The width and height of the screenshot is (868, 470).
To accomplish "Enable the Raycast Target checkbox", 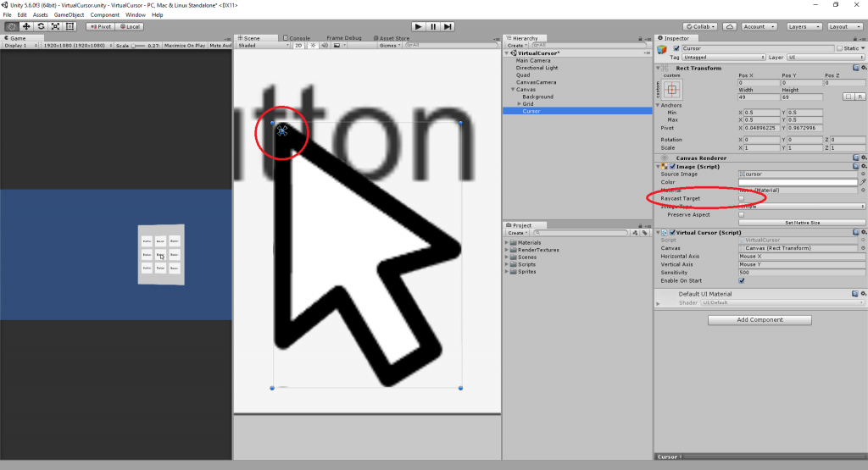I will click(x=742, y=198).
